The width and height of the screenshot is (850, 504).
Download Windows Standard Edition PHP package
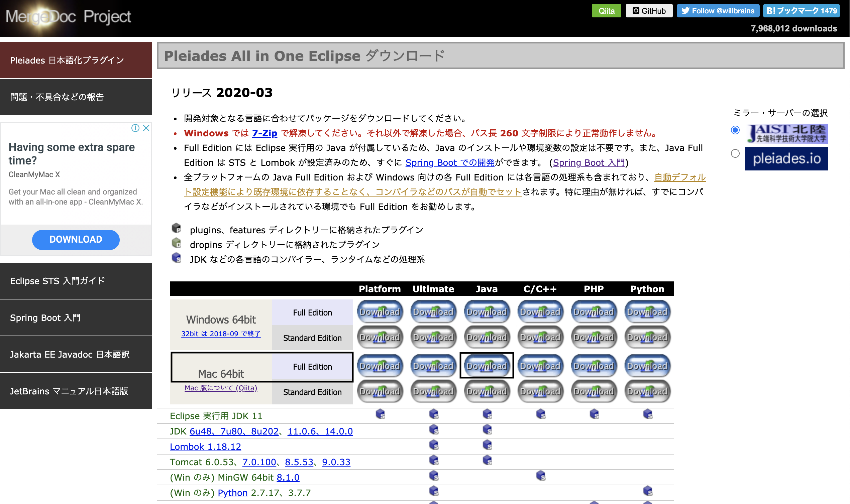point(594,337)
